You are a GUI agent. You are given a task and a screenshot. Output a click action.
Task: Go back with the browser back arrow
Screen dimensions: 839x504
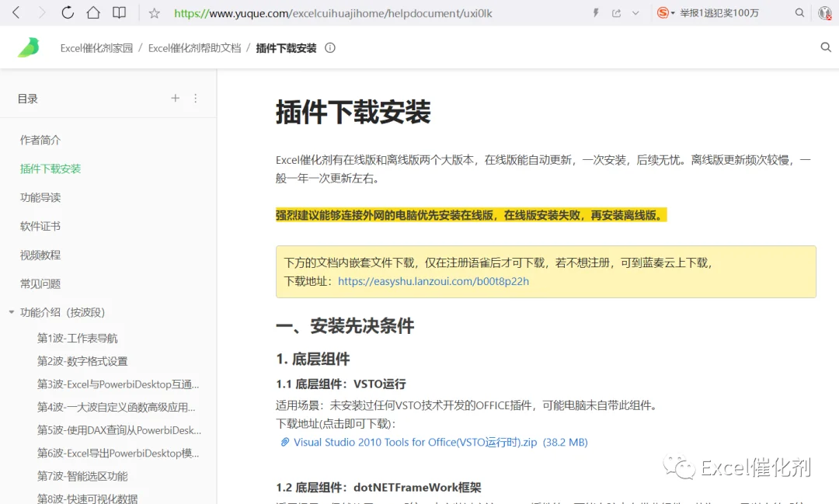(x=16, y=13)
